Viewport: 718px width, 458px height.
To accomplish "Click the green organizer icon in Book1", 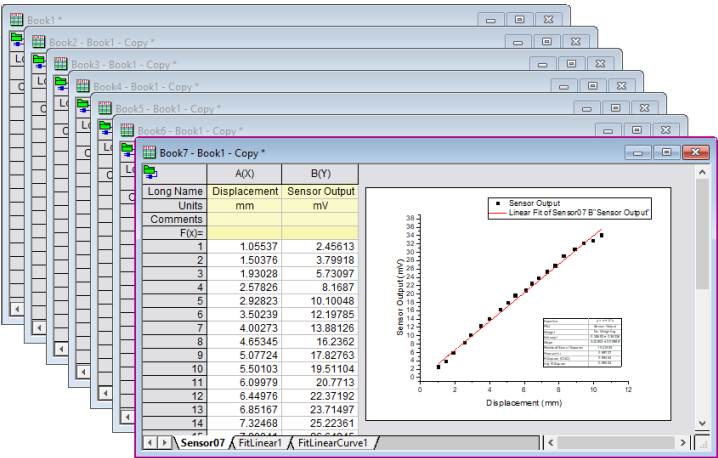I will [x=17, y=39].
